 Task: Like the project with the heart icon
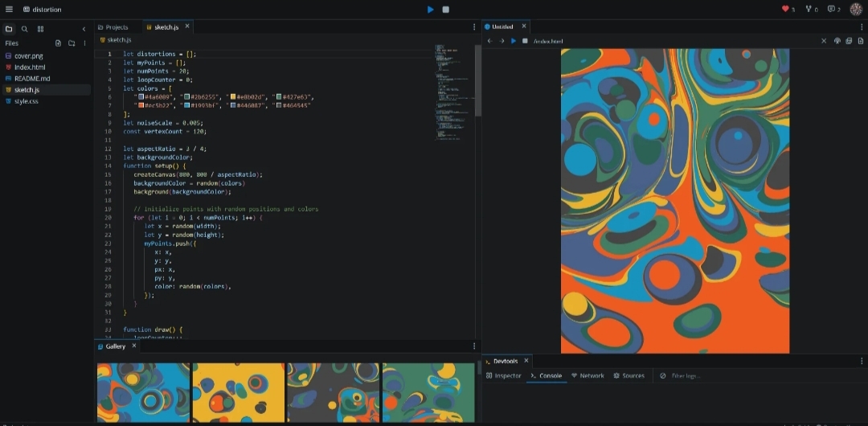tap(785, 10)
